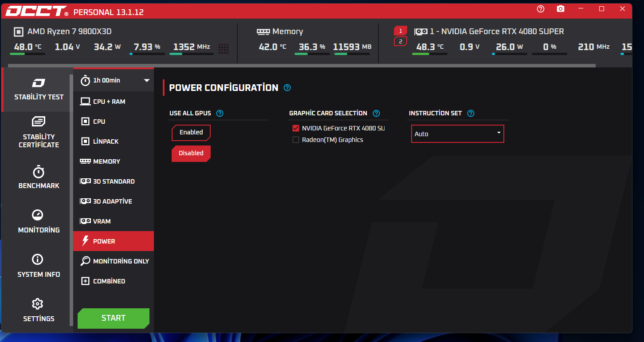Click the CPU usage 7.93 % reading
The height and width of the screenshot is (342, 644).
[147, 47]
